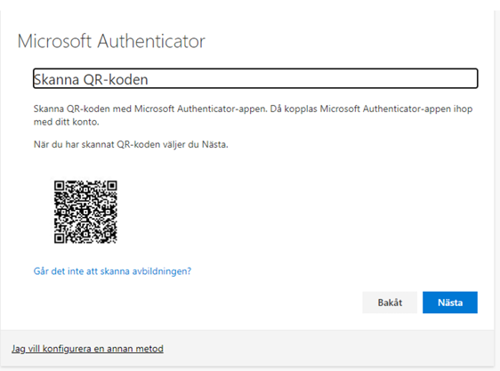This screenshot has height=371, width=500.
Task: Click the 'med ditt konto.' text line
Action: point(66,122)
